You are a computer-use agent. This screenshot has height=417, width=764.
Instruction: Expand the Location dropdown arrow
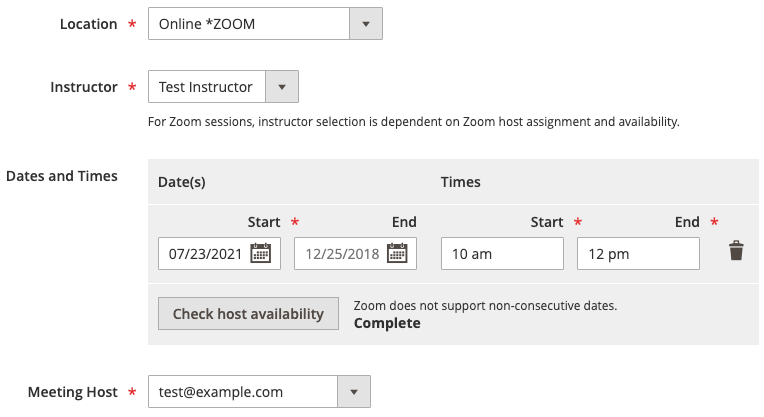pos(366,24)
